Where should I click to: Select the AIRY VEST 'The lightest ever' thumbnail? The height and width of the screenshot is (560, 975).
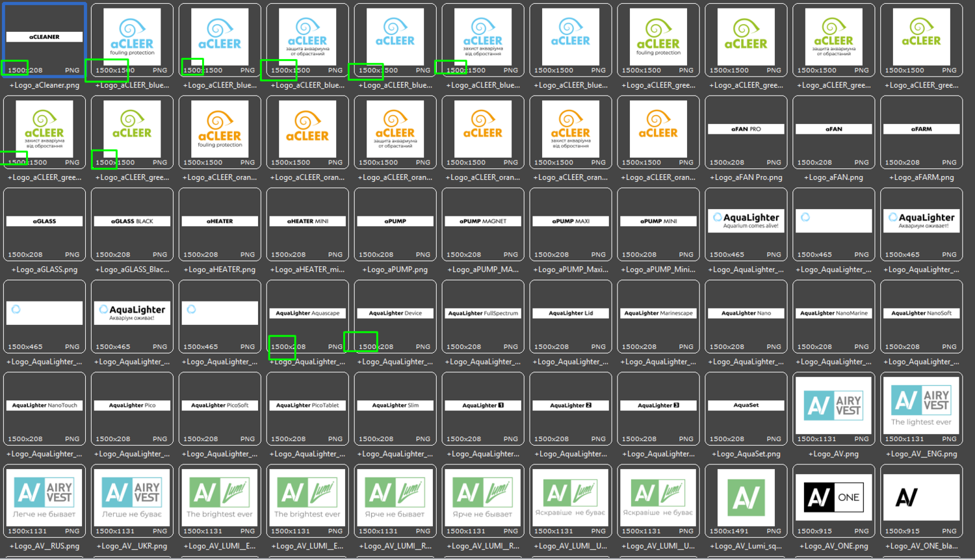pos(921,409)
